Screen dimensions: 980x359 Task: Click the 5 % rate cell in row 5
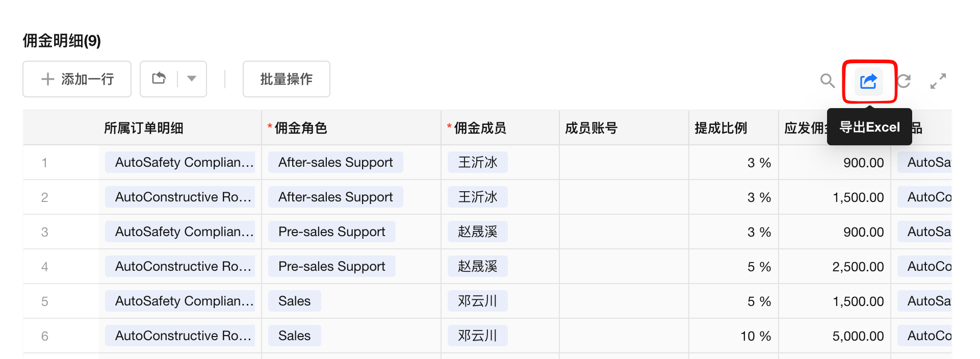point(759,301)
